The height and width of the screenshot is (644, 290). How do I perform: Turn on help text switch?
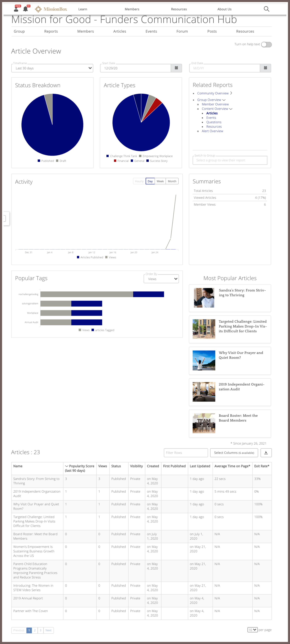pos(266,44)
